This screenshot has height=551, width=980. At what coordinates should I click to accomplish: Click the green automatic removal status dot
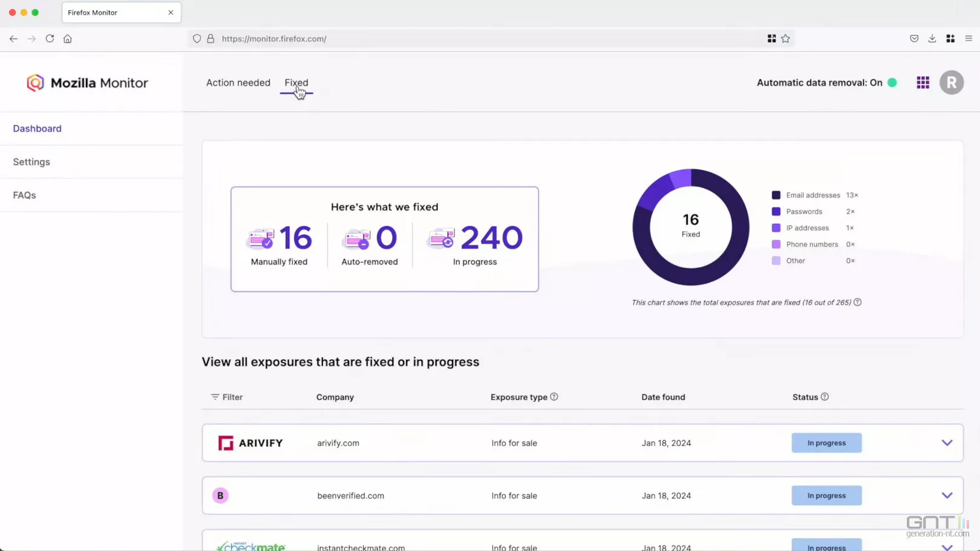(x=892, y=83)
